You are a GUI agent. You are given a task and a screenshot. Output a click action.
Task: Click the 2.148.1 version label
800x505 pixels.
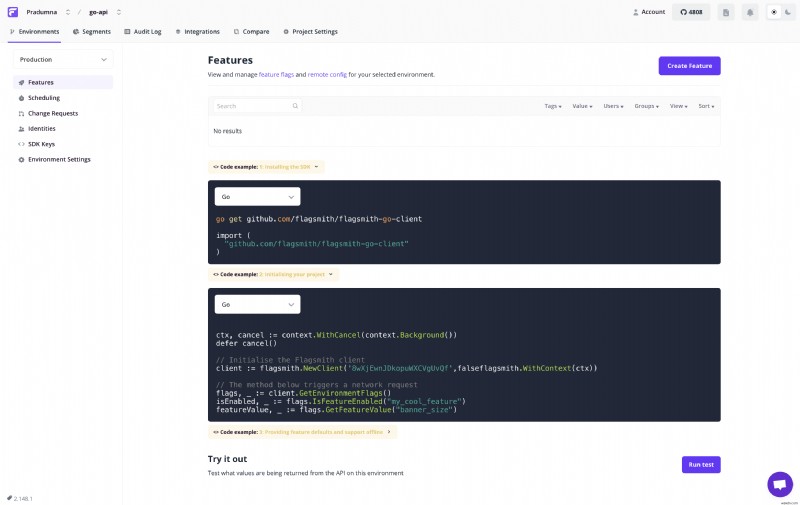pos(20,498)
